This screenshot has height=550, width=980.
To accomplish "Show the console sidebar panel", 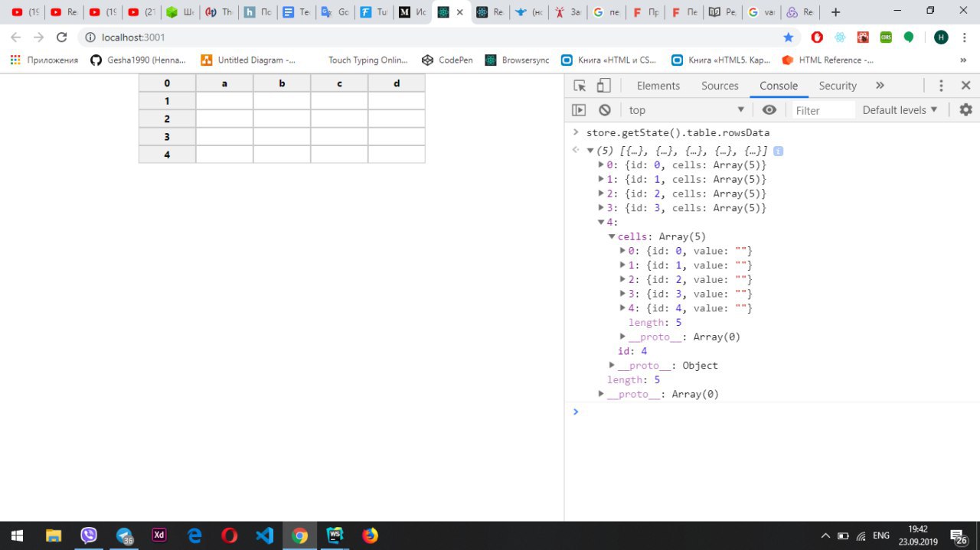I will click(x=579, y=110).
